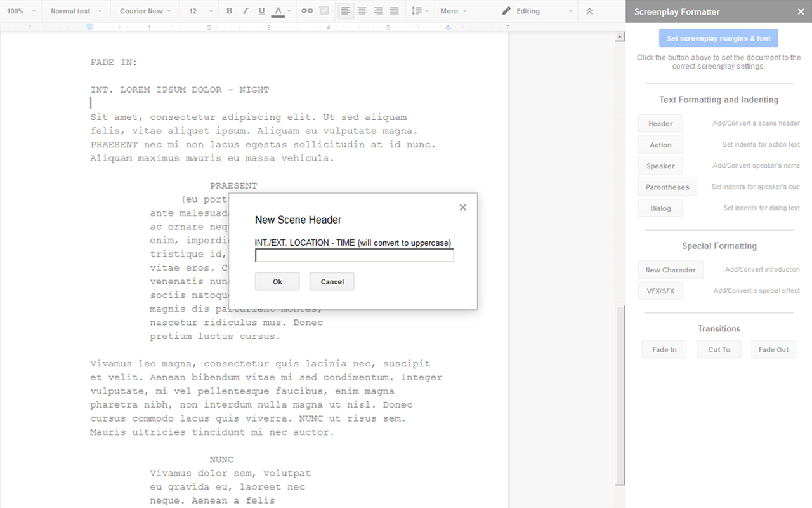812x508 pixels.
Task: Click the Speaker formatting button
Action: tap(660, 166)
